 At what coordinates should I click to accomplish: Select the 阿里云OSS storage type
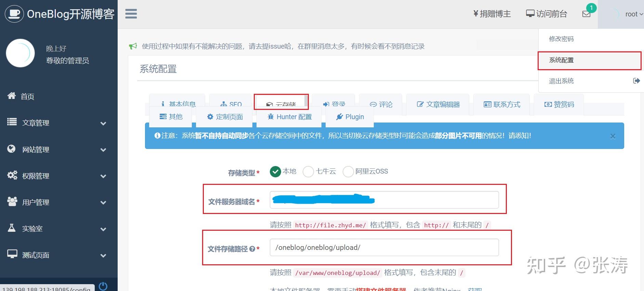[x=348, y=172]
